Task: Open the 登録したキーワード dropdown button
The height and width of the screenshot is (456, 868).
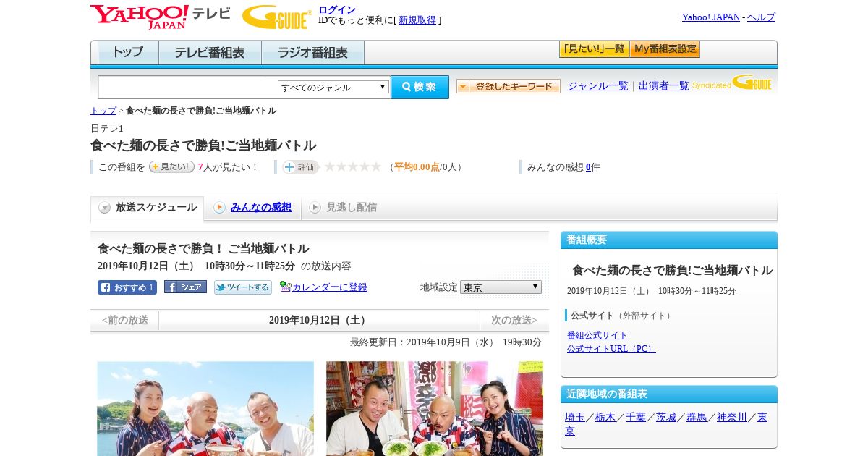Action: [509, 86]
